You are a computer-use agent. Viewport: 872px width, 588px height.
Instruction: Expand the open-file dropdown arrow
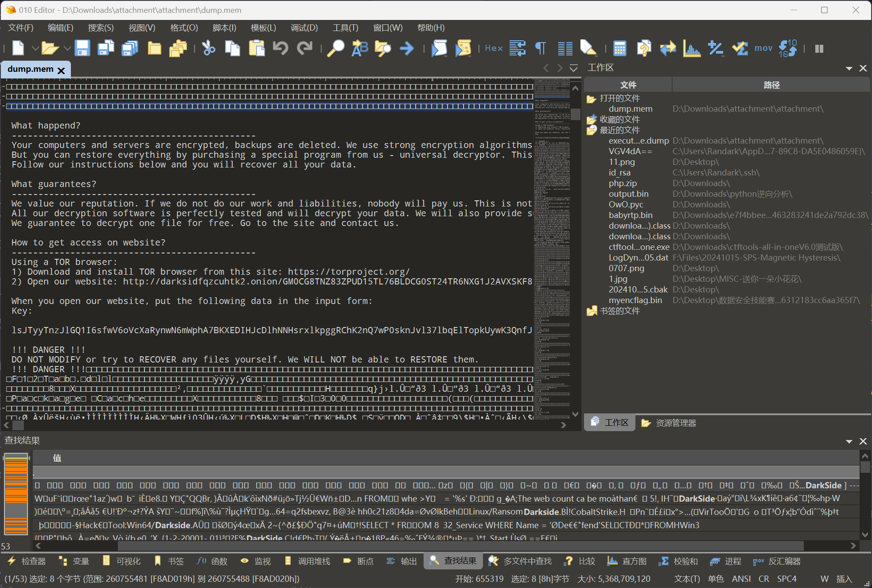(x=67, y=48)
